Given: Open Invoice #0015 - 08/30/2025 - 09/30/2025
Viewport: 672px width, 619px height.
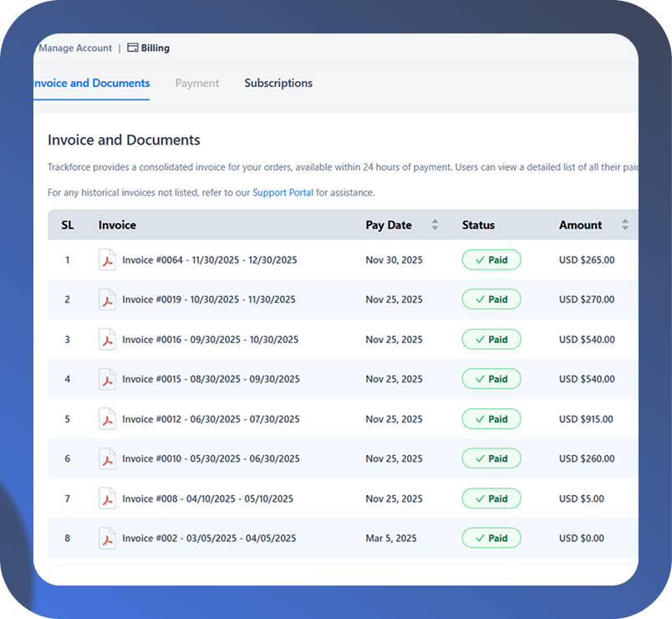Looking at the screenshot, I should (211, 379).
